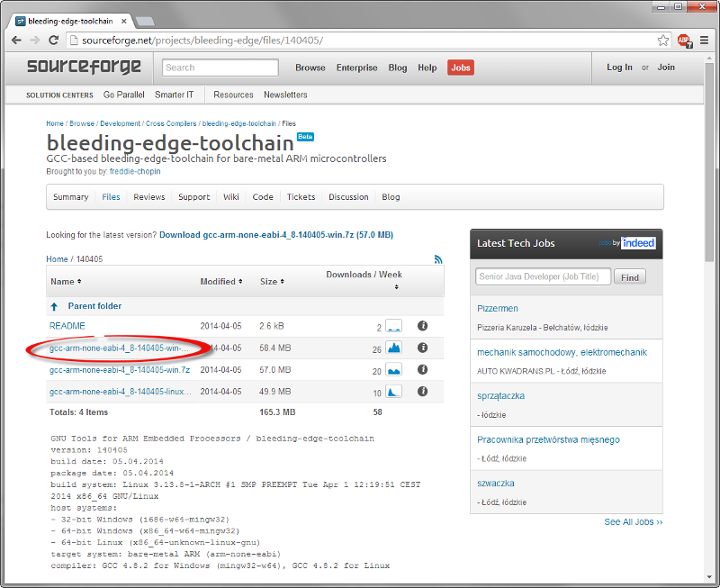Open download stats chart for win.7z file
The height and width of the screenshot is (588, 720).
[x=394, y=369]
